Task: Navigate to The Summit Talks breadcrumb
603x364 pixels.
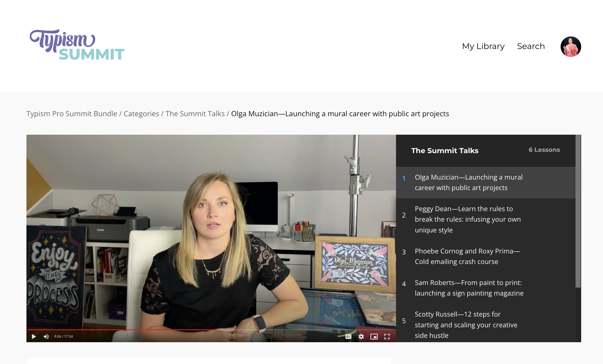Action: (195, 114)
